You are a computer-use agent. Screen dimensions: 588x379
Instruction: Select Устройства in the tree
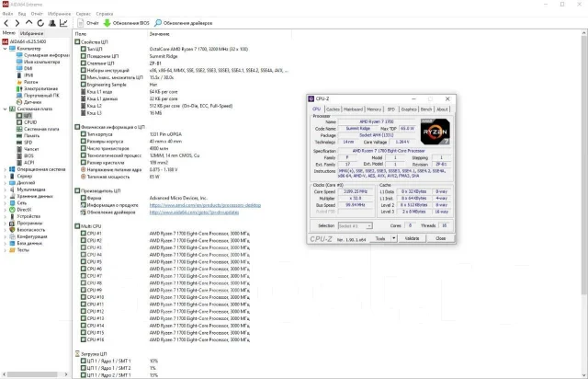click(x=25, y=216)
